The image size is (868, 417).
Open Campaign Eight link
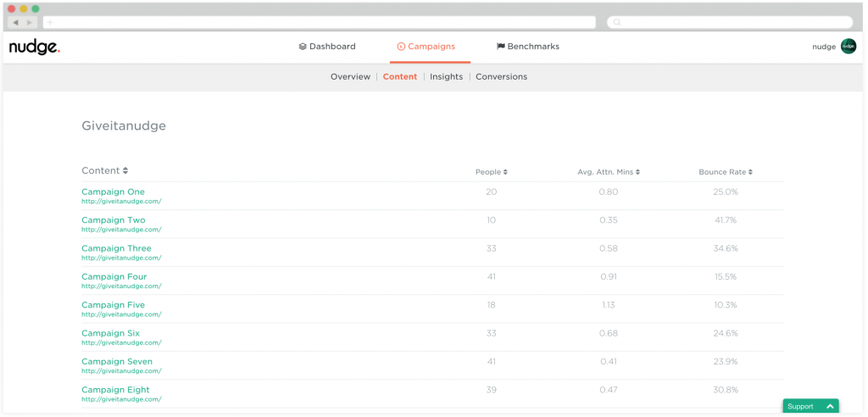tap(115, 390)
